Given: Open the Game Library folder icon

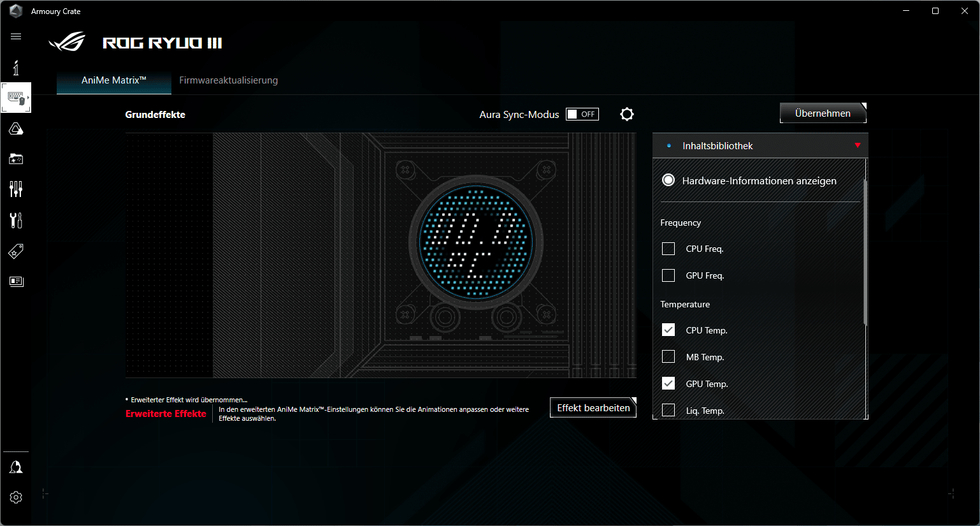Looking at the screenshot, I should (x=16, y=159).
